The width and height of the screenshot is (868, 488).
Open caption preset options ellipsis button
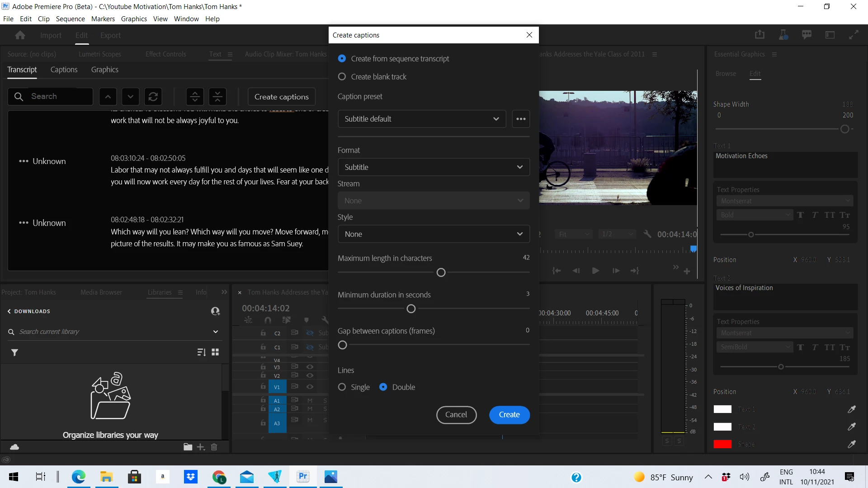point(521,119)
